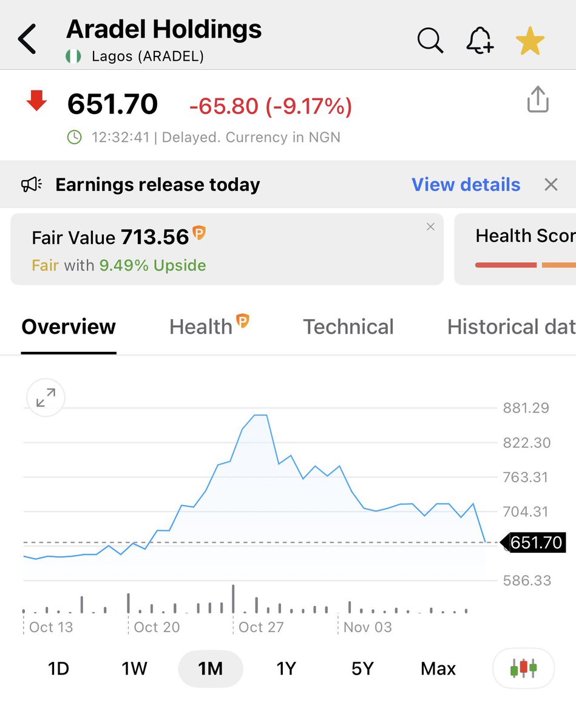Toggle the yellow watchlist star
This screenshot has width=576, height=728.
click(530, 41)
